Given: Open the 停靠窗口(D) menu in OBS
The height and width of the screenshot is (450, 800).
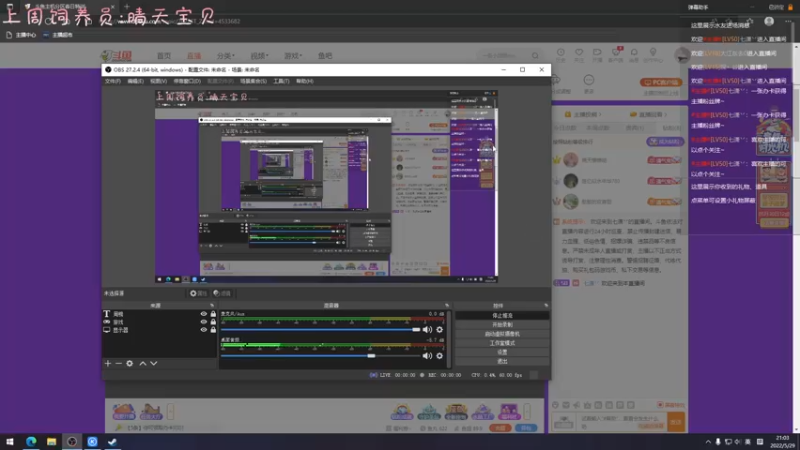Looking at the screenshot, I should (187, 81).
